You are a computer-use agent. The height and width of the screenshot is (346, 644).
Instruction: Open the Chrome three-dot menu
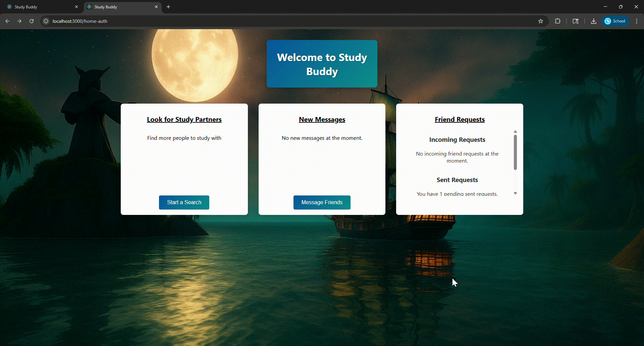(x=636, y=21)
